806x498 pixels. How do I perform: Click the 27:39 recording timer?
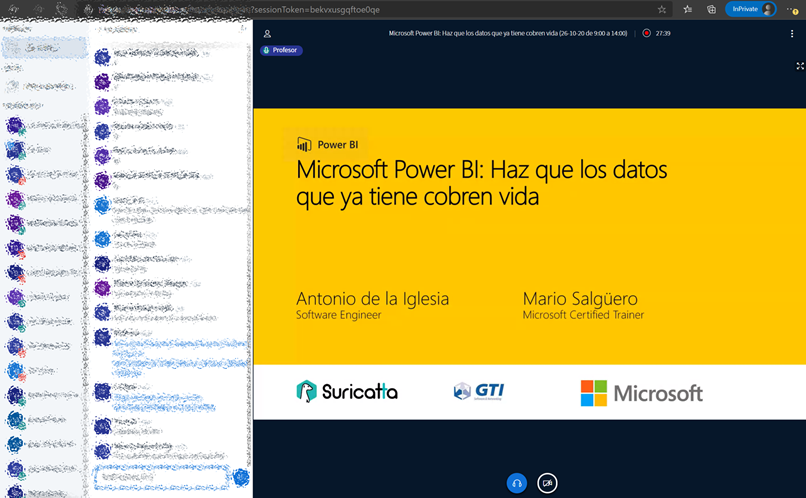[x=663, y=33]
